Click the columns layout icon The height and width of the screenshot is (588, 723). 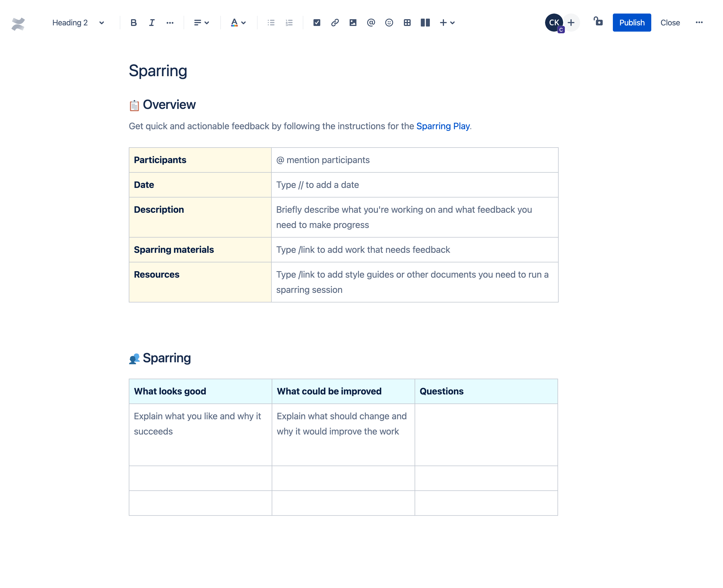424,22
